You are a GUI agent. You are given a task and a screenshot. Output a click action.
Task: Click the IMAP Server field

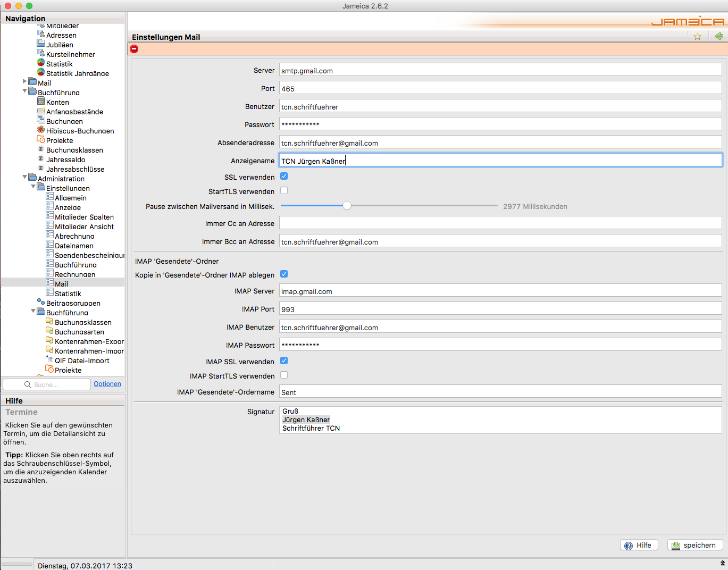point(500,291)
